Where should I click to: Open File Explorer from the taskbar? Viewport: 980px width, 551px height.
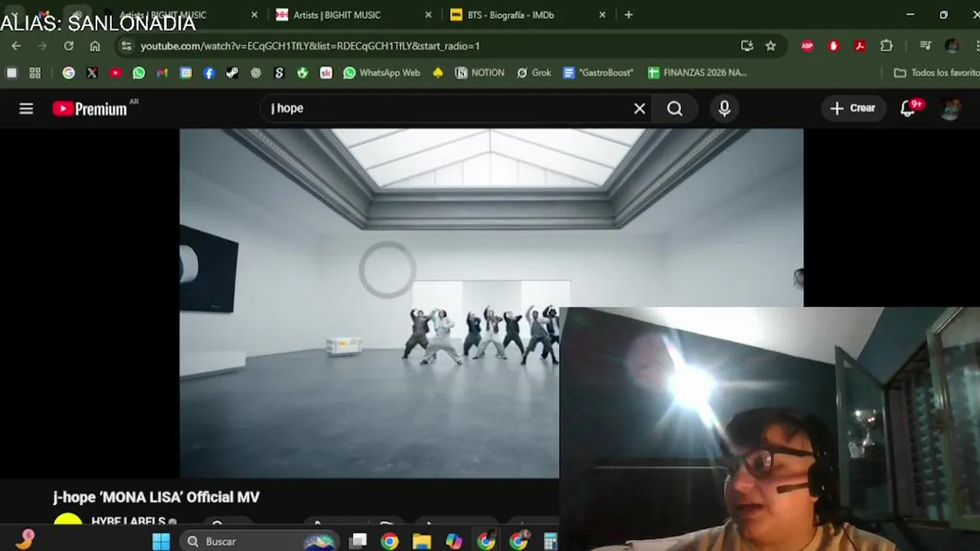(422, 541)
